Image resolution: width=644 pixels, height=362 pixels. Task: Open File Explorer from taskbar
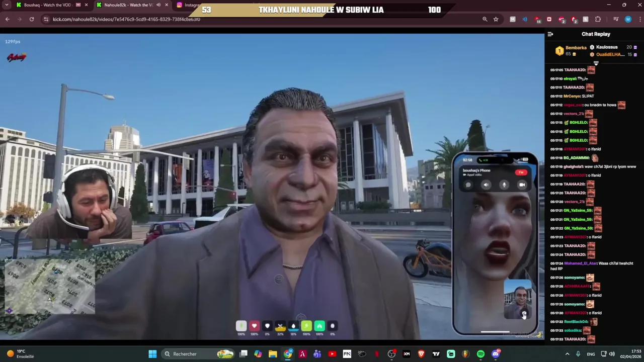tap(273, 354)
